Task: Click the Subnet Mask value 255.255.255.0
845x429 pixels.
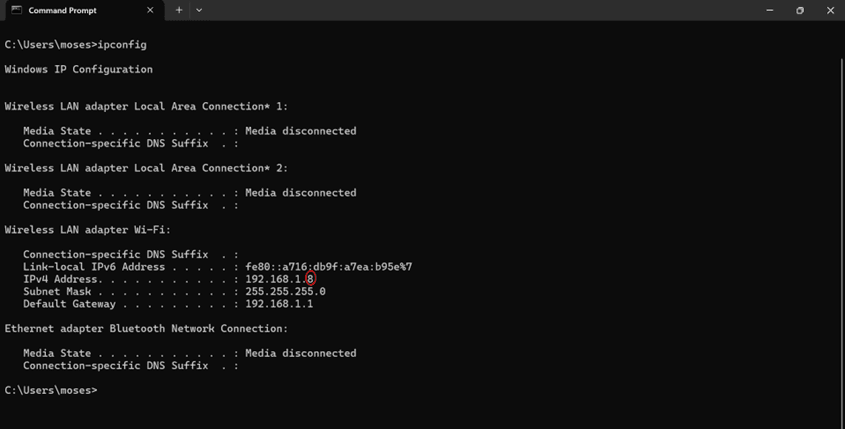Action: pyautogui.click(x=285, y=292)
